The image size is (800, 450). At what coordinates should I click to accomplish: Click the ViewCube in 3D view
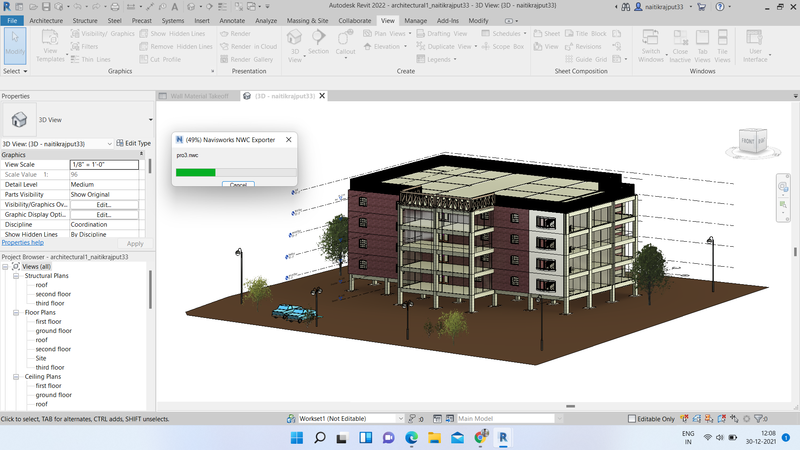[753, 141]
